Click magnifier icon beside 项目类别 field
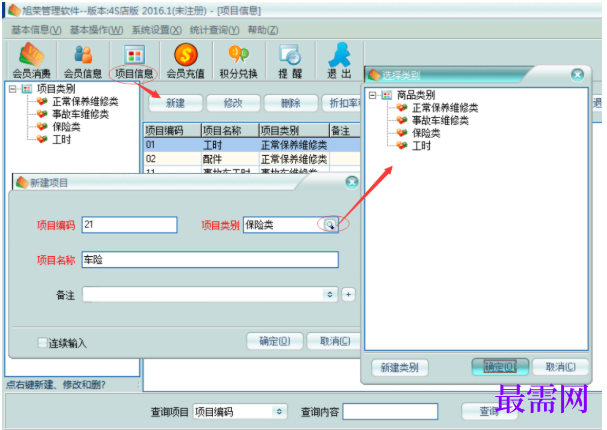Screen dimensions: 607x430 coord(330,225)
